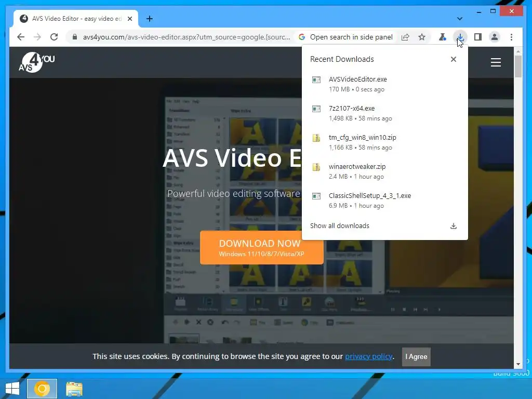Viewport: 532px width, 399px height.
Task: Click the scrollbar down arrow
Action: coord(518,364)
